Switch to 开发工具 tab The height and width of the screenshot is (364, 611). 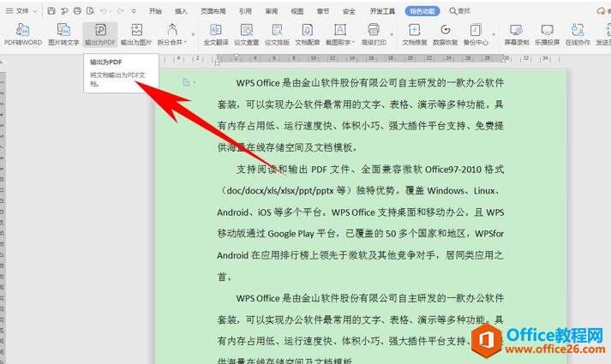click(382, 11)
